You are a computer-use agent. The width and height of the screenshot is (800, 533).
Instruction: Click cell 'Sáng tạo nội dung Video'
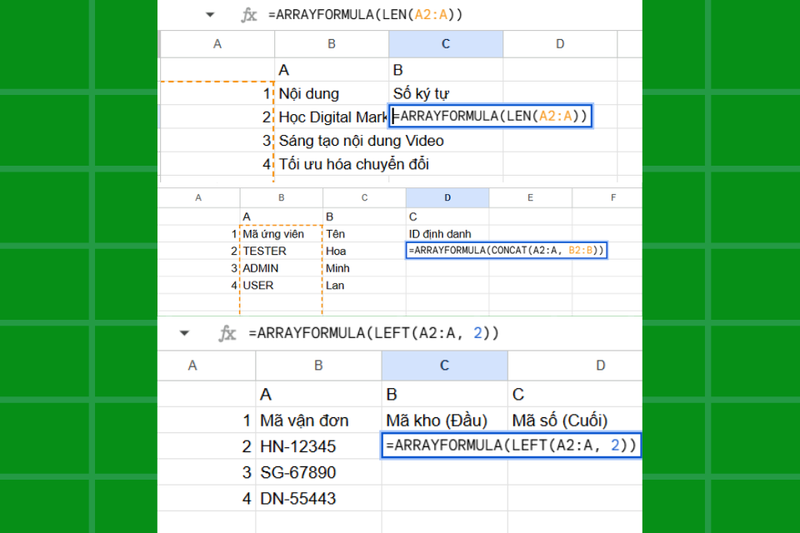tap(361, 140)
